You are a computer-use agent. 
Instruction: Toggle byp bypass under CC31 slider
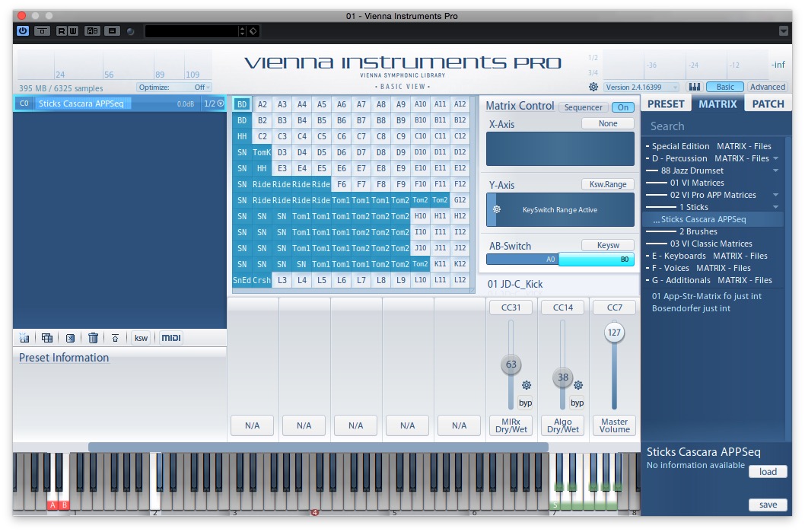tap(525, 403)
